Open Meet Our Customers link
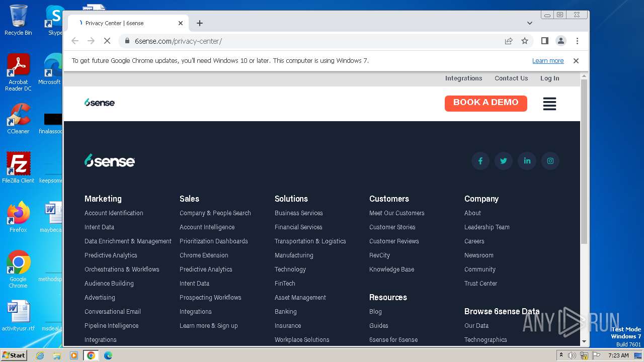Viewport: 644px width, 362px height. pos(397,213)
